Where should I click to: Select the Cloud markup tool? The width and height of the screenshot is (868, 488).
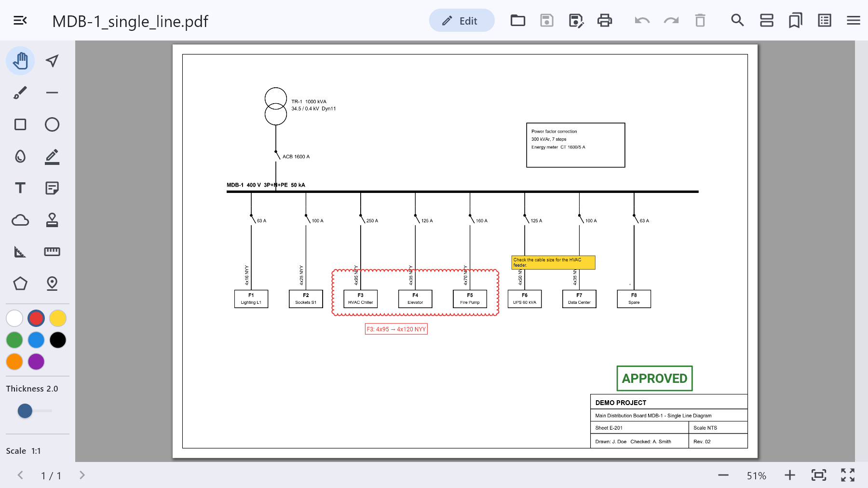coord(20,220)
